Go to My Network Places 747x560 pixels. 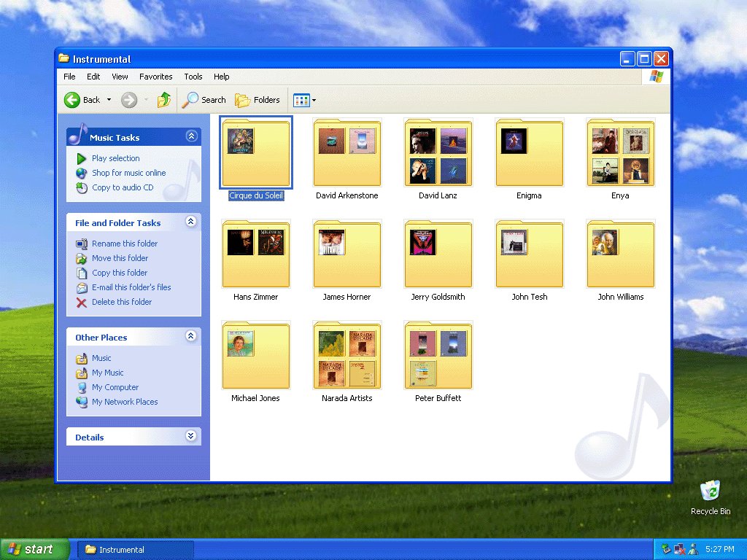[x=125, y=402]
